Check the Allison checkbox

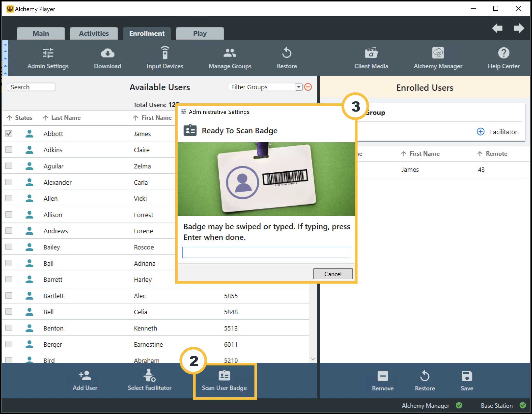pyautogui.click(x=9, y=214)
